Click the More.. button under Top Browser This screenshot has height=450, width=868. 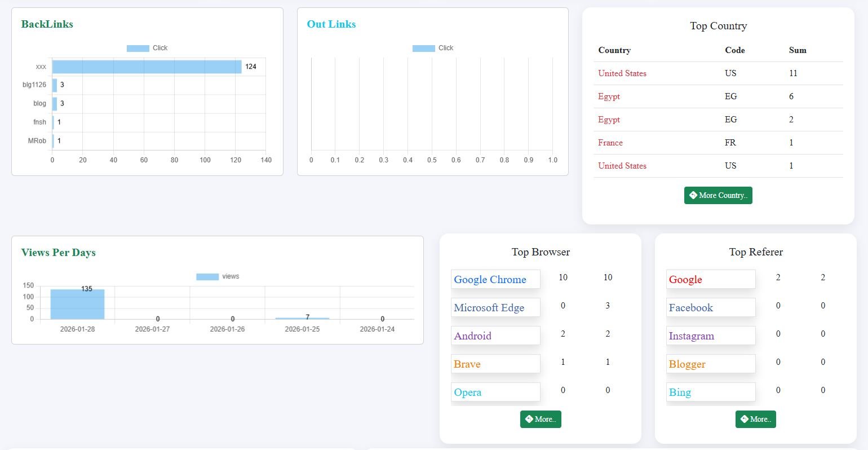(541, 419)
